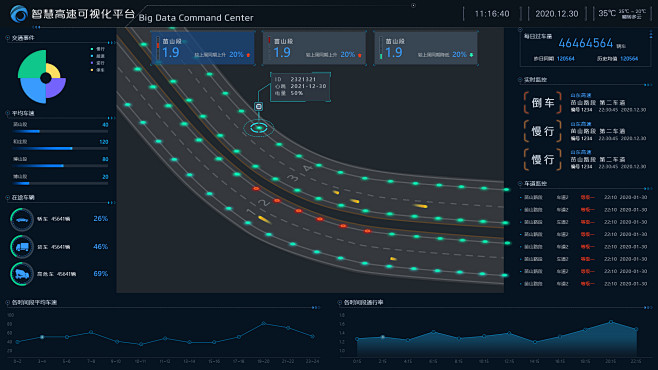Click the vertical dots beside 46464564 panel
The height and width of the screenshot is (370, 658).
pos(651,35)
